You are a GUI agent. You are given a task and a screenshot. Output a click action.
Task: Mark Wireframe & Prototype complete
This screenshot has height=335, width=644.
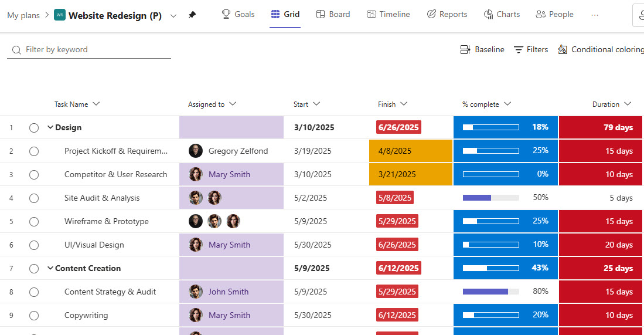[x=34, y=222]
